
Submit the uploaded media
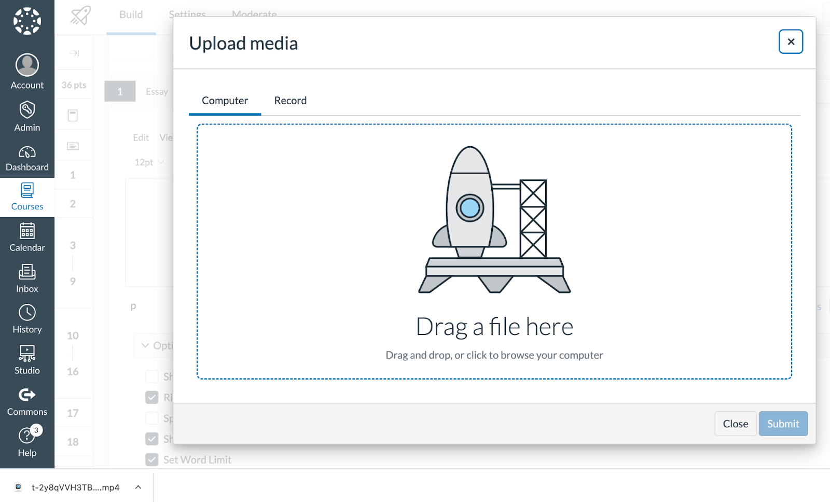coord(783,424)
